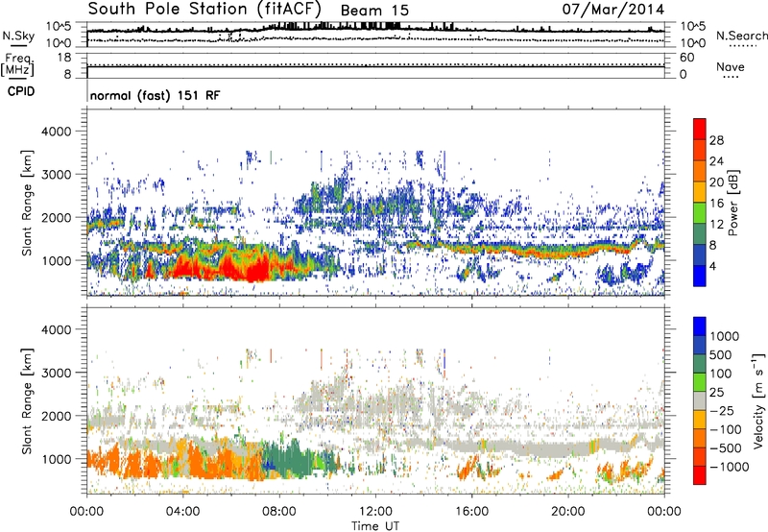Click the blue top of the velocity color bar

[700, 326]
